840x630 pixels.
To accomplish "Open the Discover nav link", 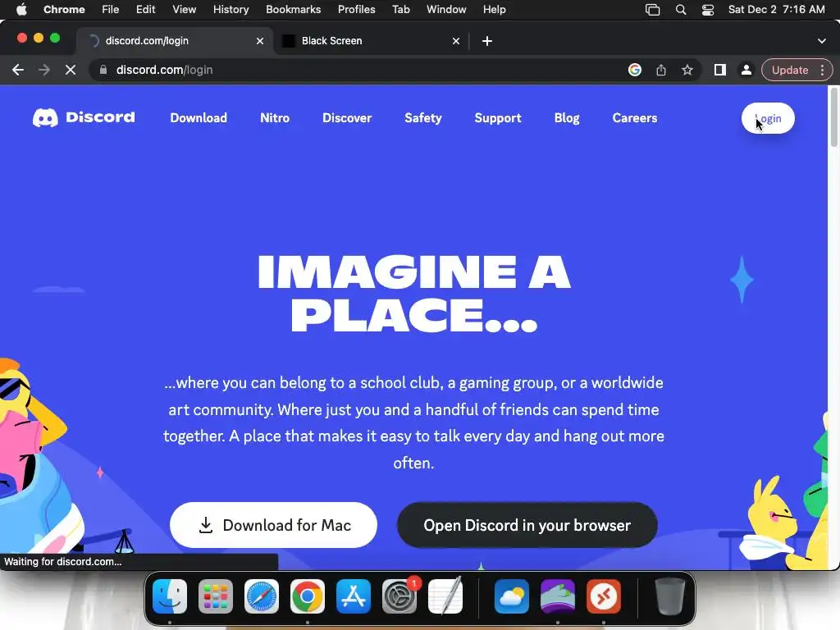I will [347, 118].
